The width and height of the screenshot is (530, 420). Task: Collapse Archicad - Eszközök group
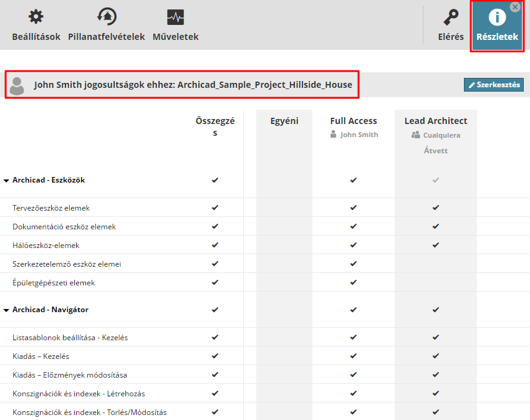6,181
